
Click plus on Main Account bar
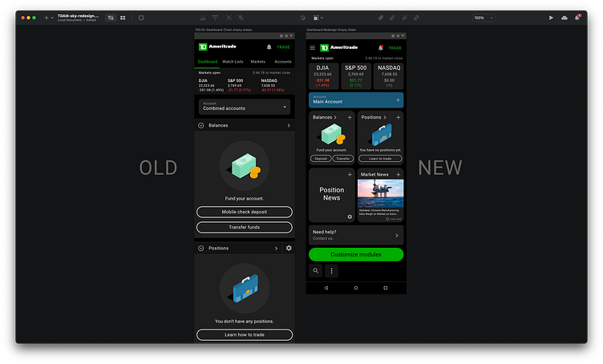click(398, 100)
